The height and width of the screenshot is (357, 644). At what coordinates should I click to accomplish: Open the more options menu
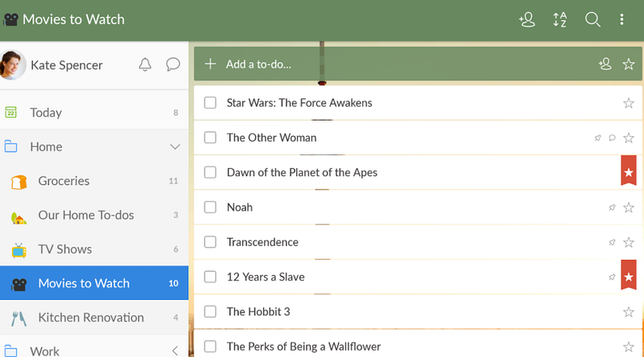click(x=621, y=19)
